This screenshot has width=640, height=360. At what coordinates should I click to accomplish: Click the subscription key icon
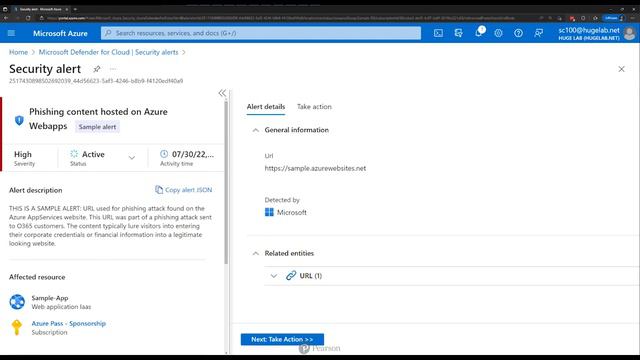tap(16, 327)
